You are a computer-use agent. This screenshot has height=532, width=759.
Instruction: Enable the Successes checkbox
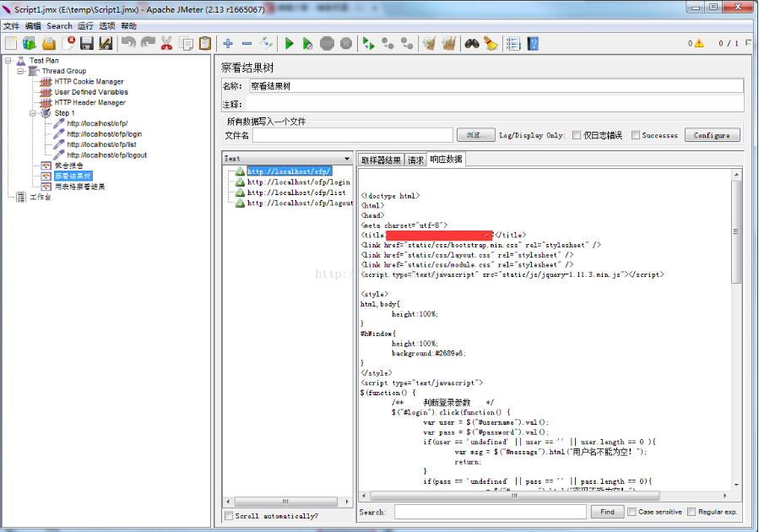pos(636,135)
